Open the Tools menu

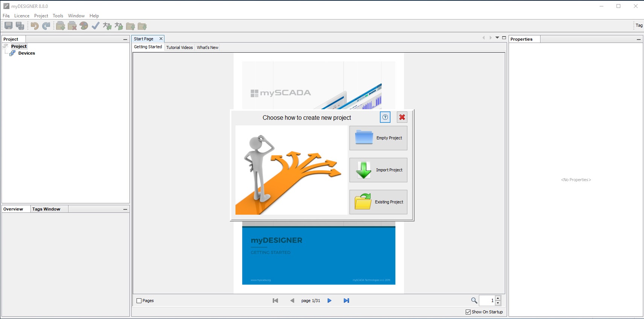58,16
